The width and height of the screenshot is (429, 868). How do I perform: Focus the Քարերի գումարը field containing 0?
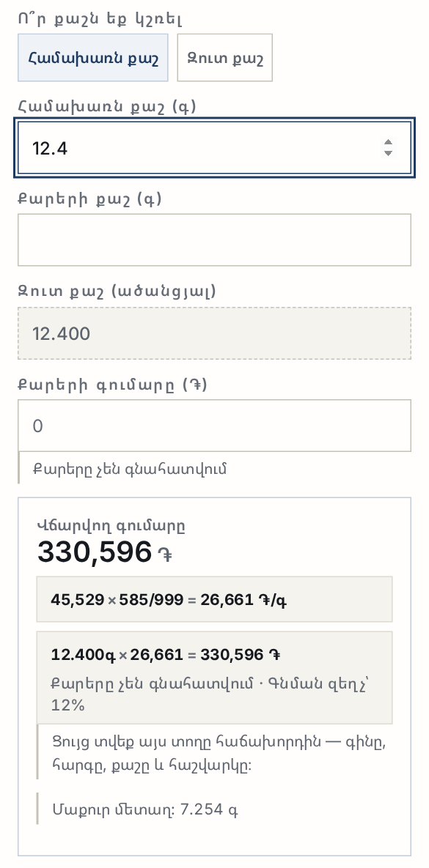pyautogui.click(x=214, y=426)
